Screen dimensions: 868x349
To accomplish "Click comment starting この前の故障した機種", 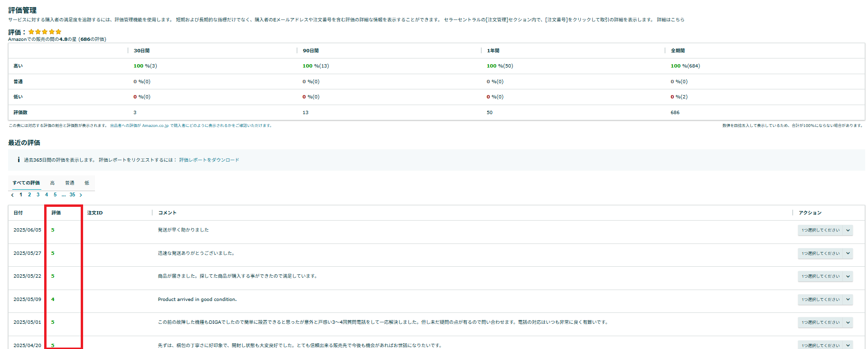I will (383, 322).
